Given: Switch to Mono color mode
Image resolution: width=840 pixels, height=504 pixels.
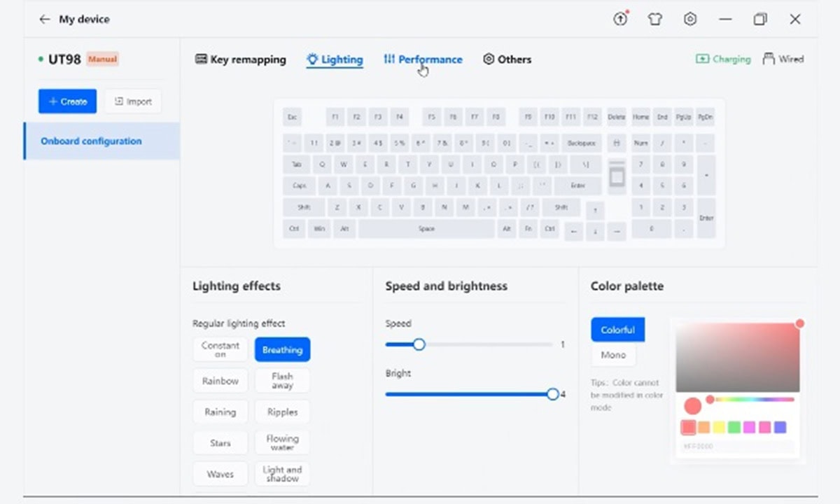Looking at the screenshot, I should point(612,355).
